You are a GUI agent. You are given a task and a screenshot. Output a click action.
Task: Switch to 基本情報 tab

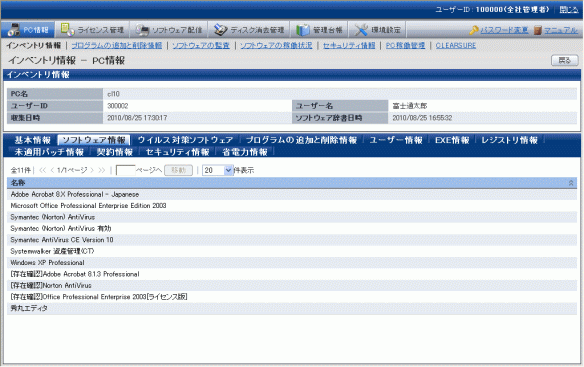[33, 140]
